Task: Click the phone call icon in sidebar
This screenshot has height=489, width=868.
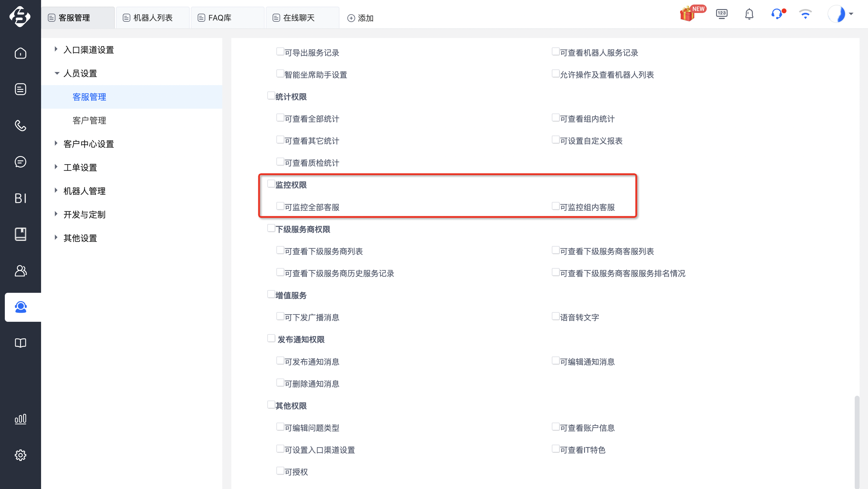Action: click(x=21, y=125)
